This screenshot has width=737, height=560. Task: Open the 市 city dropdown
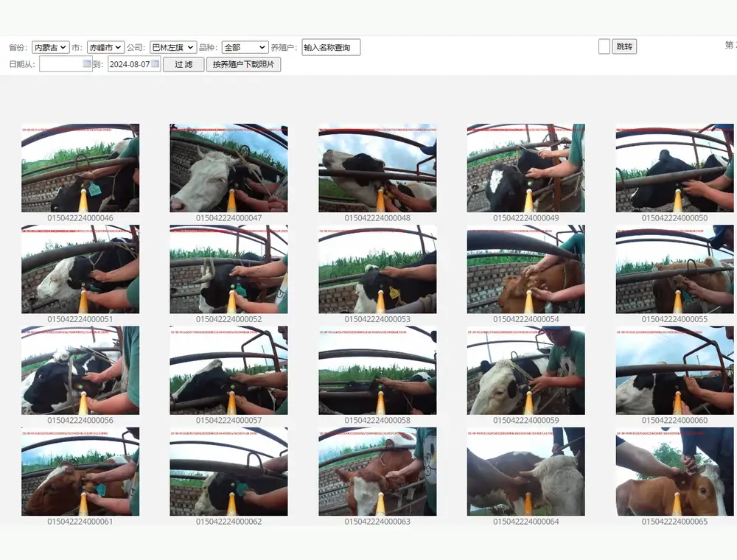coord(105,47)
